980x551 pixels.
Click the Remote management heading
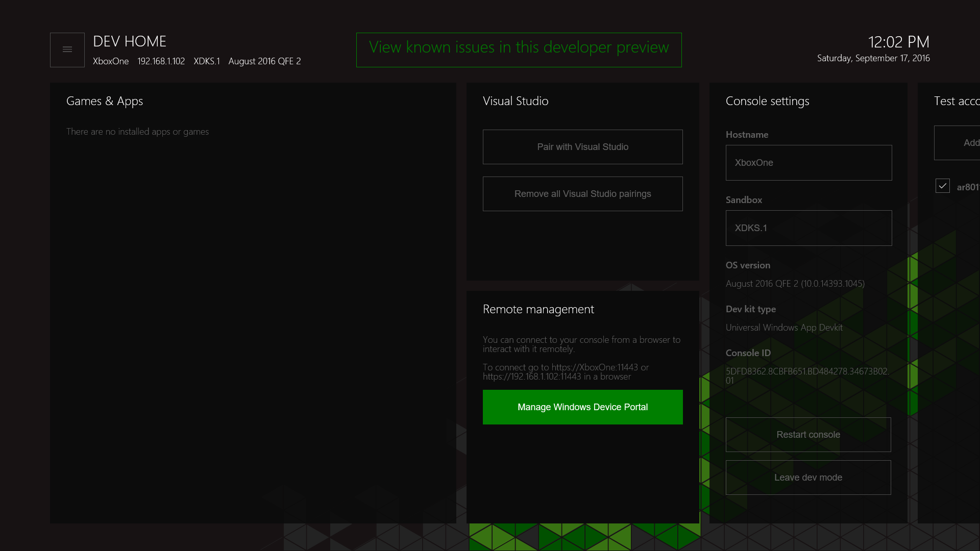tap(538, 309)
